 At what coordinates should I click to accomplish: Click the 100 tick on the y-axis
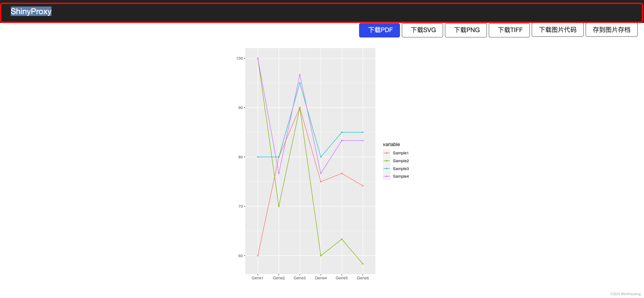click(x=239, y=58)
